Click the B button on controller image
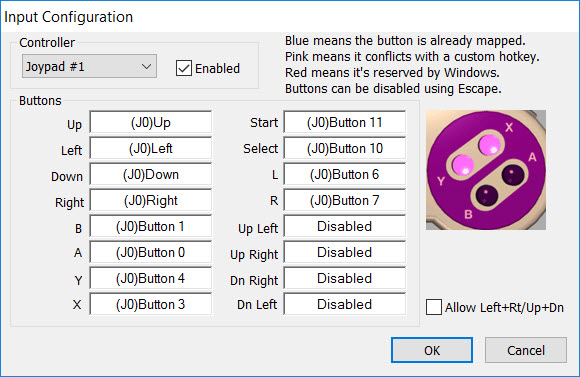This screenshot has width=580, height=377. [x=486, y=195]
